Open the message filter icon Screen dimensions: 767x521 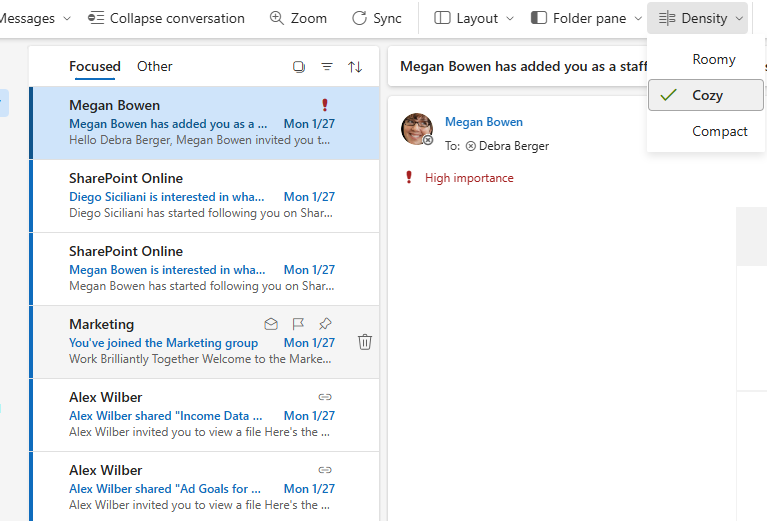(327, 67)
